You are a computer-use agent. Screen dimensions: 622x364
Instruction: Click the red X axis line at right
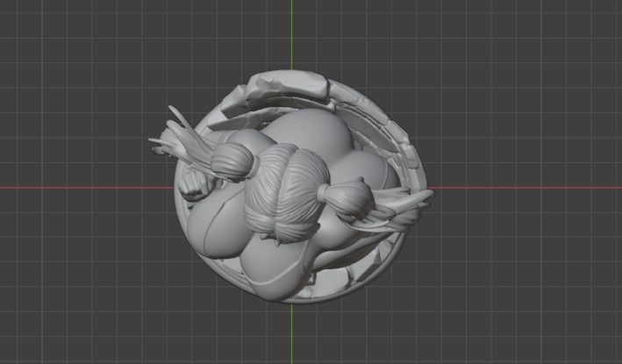coord(525,188)
